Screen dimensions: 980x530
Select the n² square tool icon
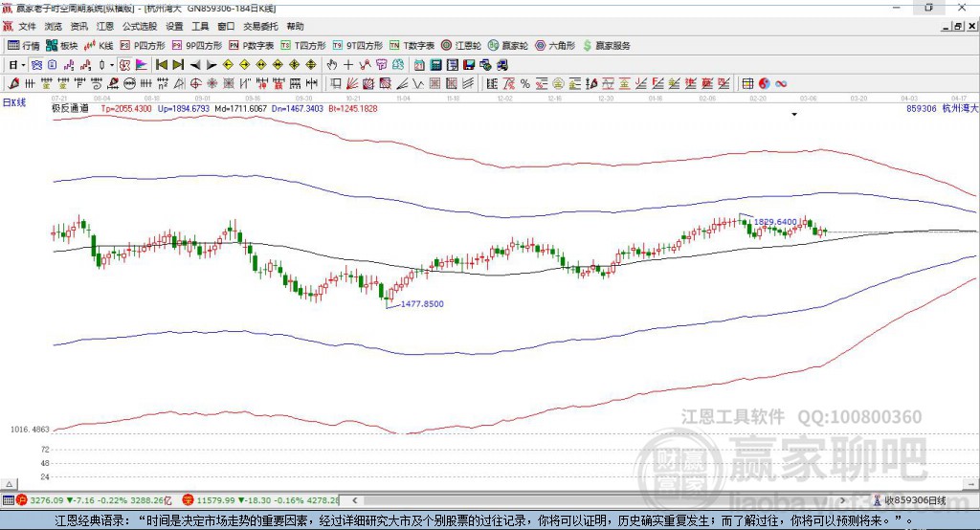tap(163, 83)
